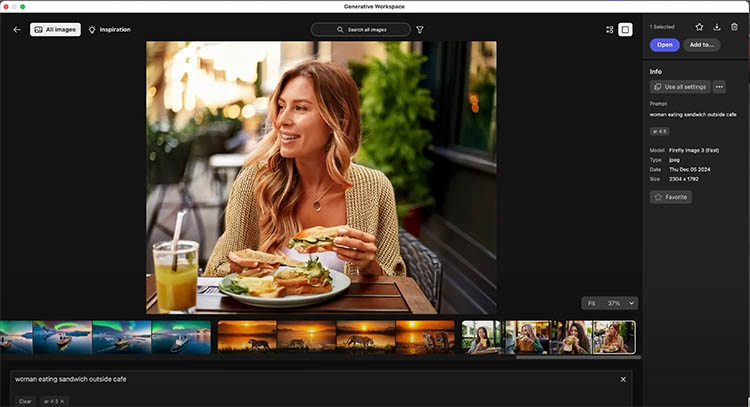Delete the selected image with trash icon
The image size is (750, 407).
[x=734, y=27]
